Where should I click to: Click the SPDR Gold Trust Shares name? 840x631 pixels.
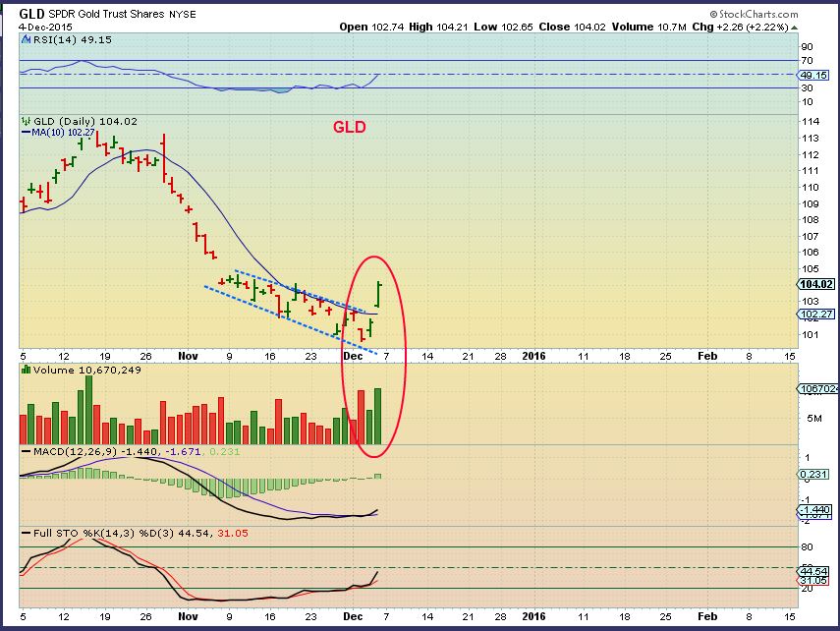point(106,14)
